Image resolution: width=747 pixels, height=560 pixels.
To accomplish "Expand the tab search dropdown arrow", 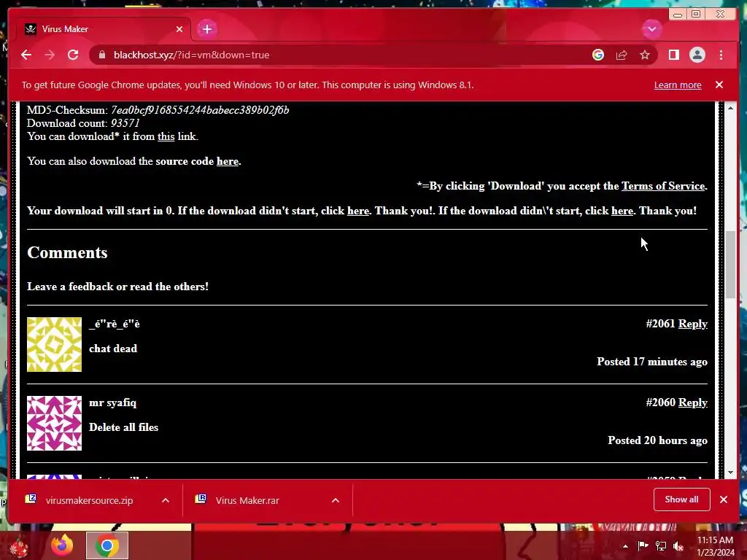I will point(651,29).
